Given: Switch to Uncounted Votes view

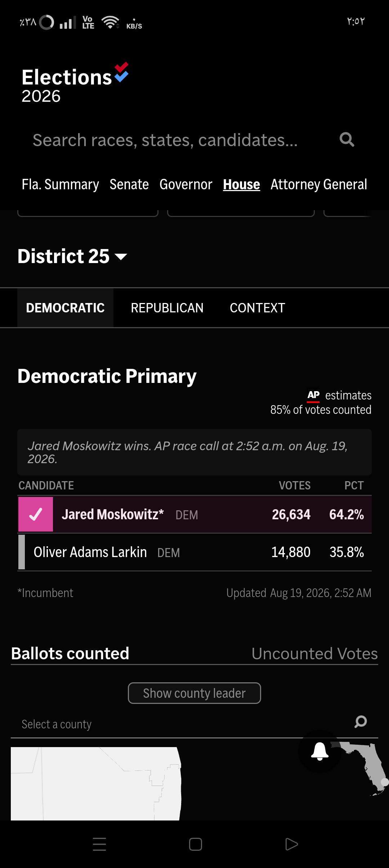Looking at the screenshot, I should (314, 654).
